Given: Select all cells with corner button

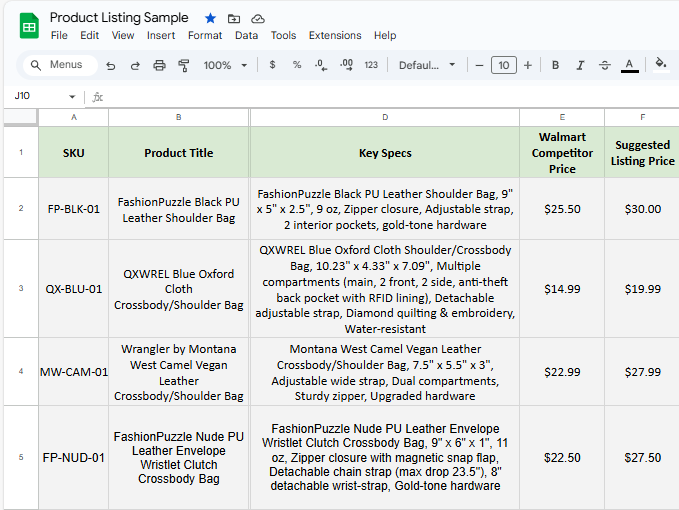Looking at the screenshot, I should (20, 117).
